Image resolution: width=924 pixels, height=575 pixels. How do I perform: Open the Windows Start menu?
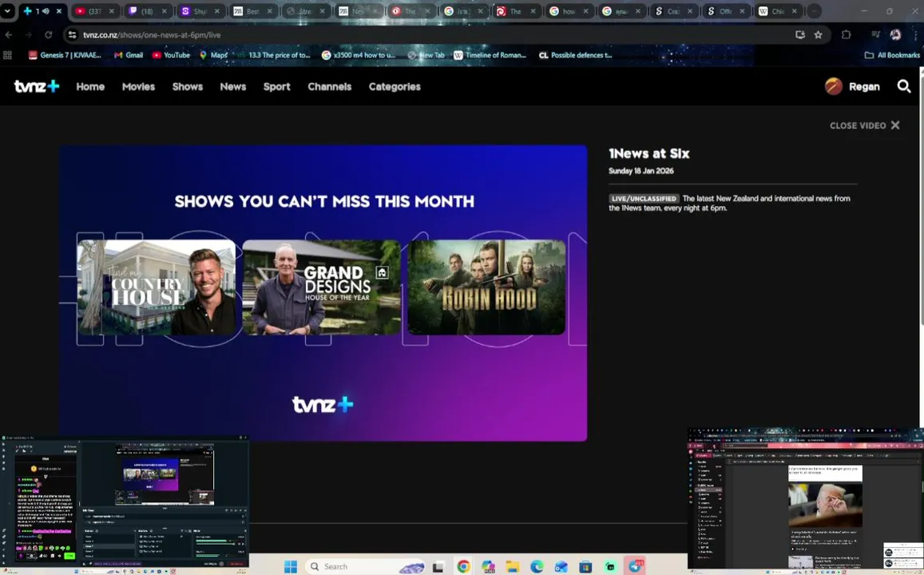(291, 566)
